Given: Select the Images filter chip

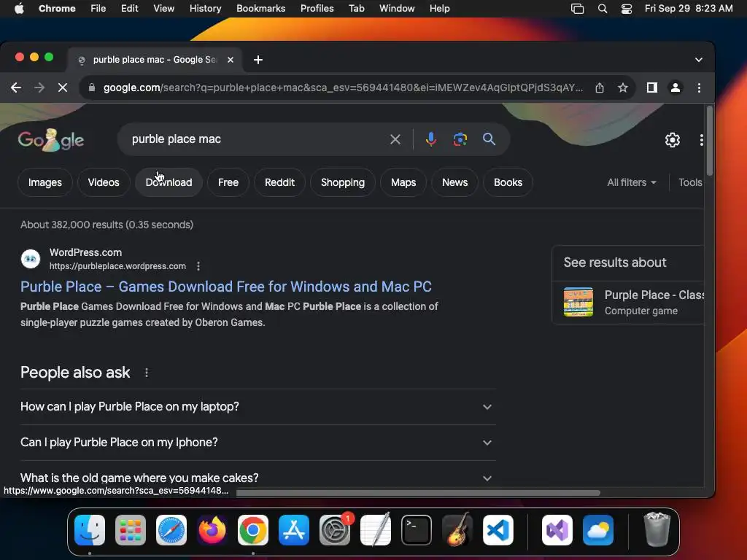Looking at the screenshot, I should (44, 182).
